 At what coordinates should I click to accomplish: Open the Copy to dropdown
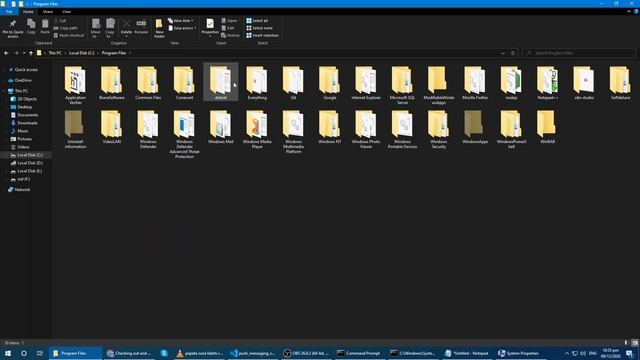coord(110,29)
